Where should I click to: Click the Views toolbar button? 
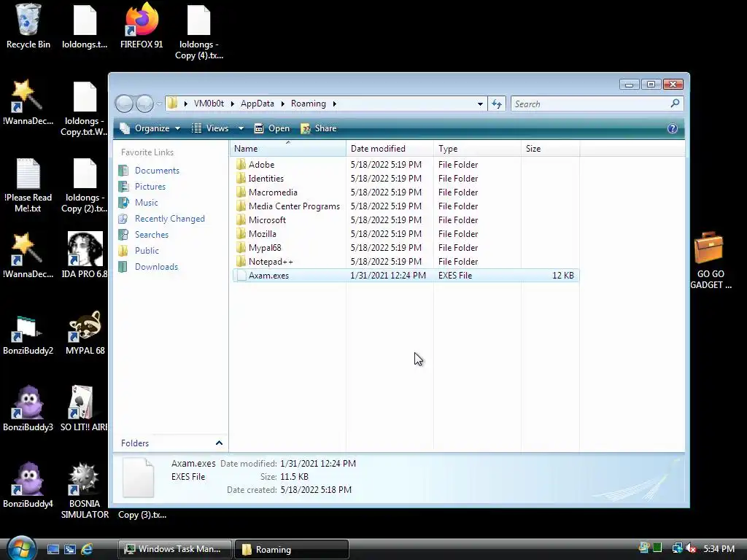(x=210, y=128)
